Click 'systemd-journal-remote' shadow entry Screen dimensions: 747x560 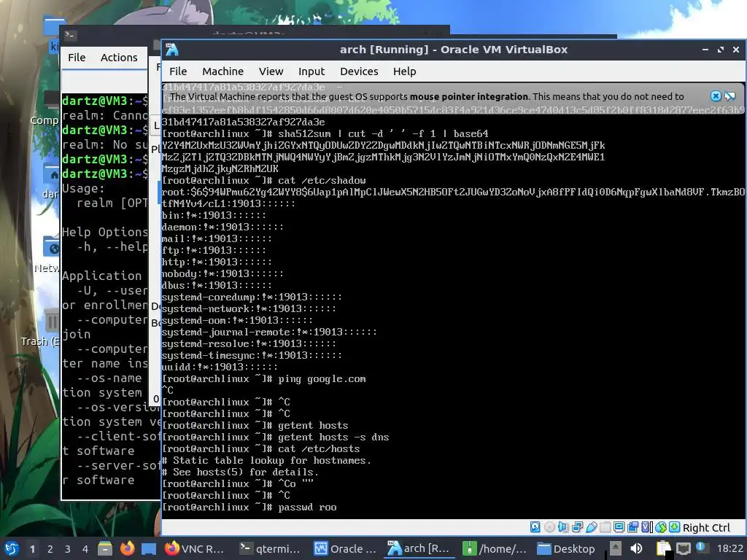(x=269, y=332)
